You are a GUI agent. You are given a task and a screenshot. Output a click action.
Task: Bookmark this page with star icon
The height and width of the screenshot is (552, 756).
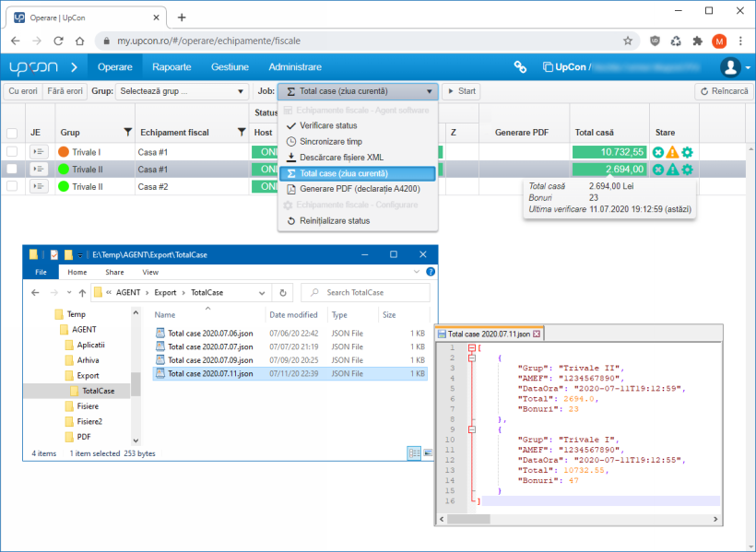(627, 41)
